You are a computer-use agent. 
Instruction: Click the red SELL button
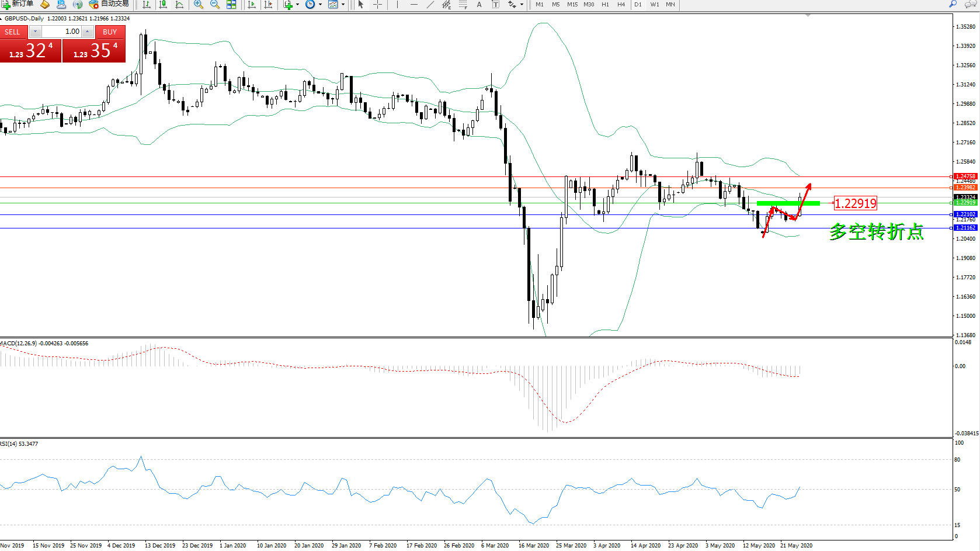(13, 32)
